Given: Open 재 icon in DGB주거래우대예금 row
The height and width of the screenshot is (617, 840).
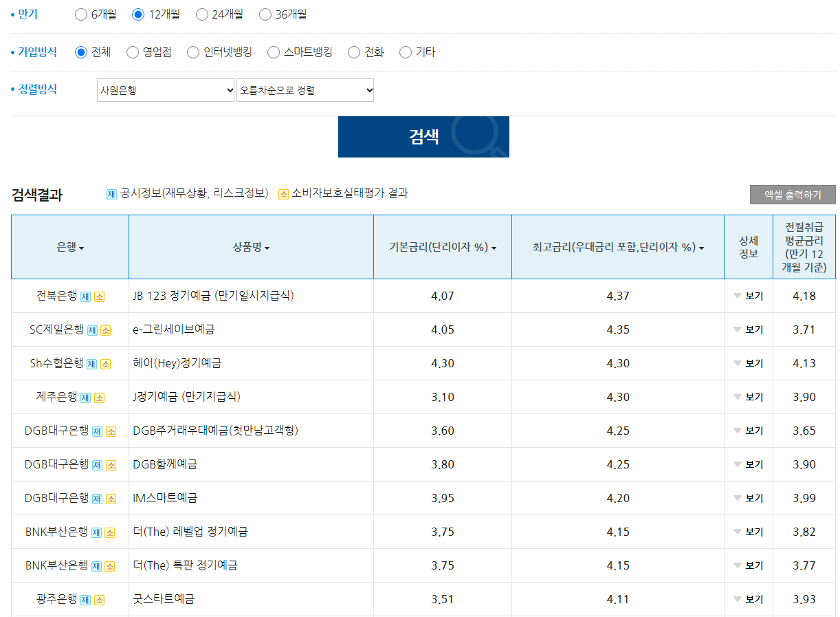Looking at the screenshot, I should point(97,431).
